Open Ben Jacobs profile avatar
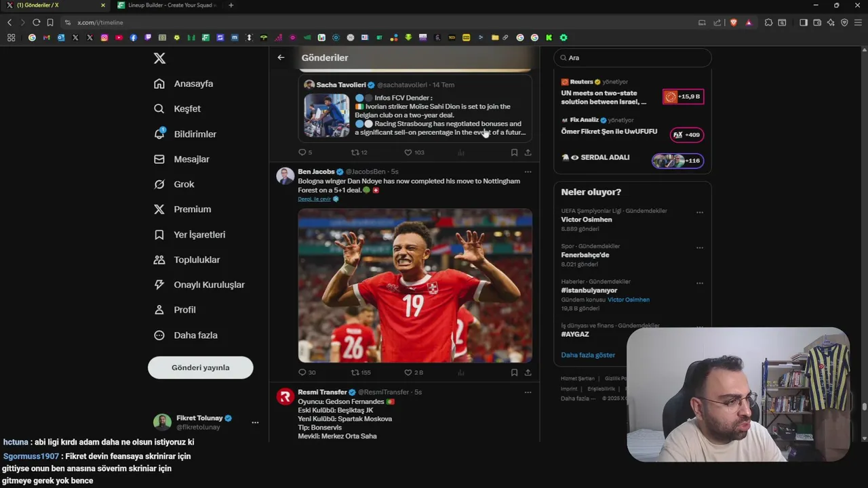 tap(285, 176)
